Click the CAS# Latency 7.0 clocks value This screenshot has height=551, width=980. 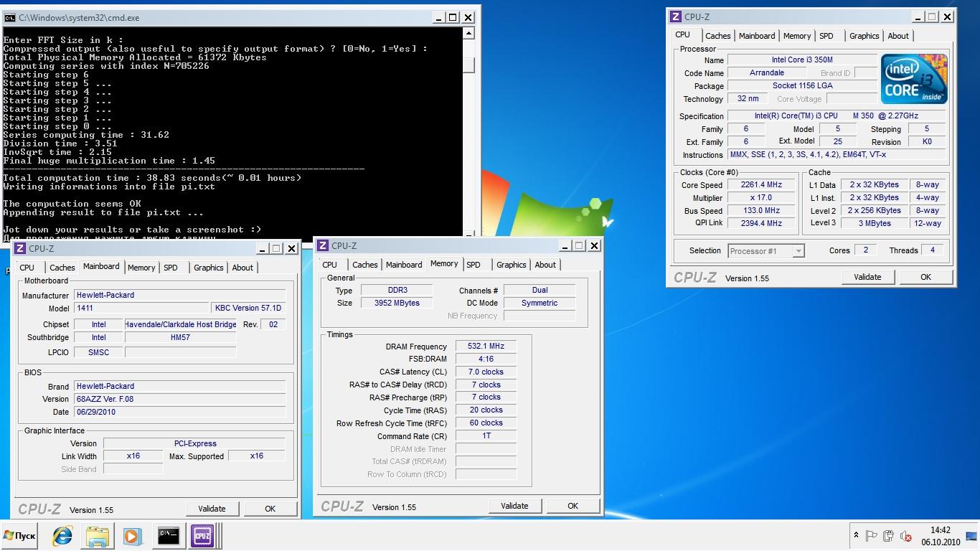tap(486, 372)
